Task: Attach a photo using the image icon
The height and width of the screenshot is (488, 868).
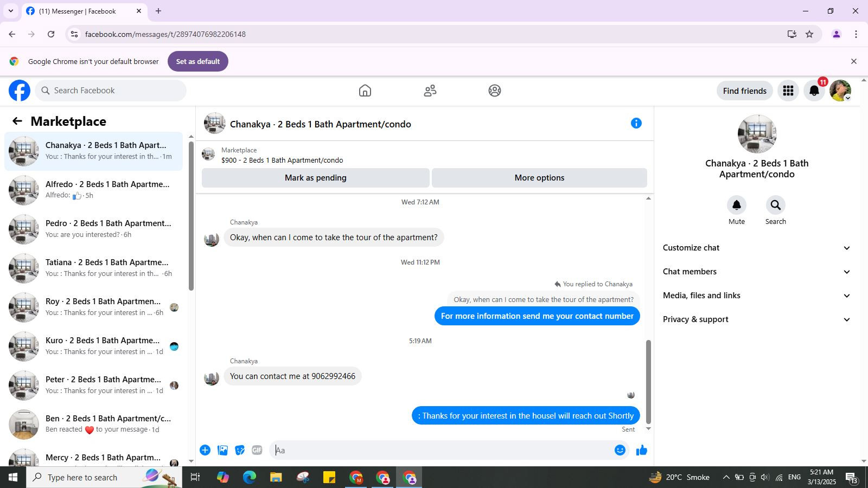Action: (222, 450)
